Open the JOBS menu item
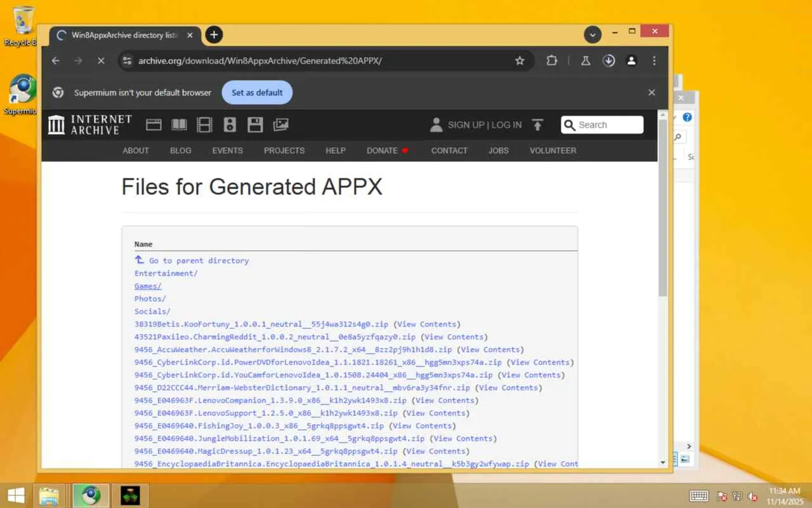 [499, 150]
